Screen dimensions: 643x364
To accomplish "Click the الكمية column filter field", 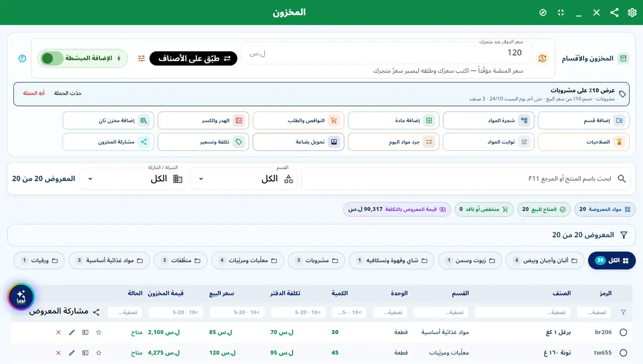I will (349, 312).
